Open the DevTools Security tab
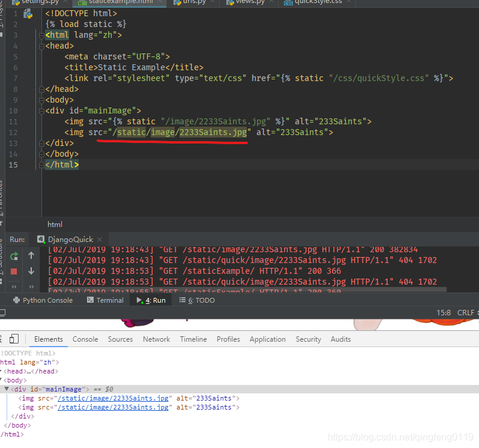This screenshot has width=479, height=448. [x=309, y=339]
